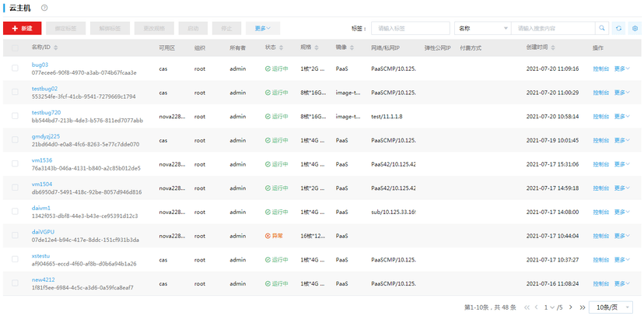Expand 更多 actions for new4212 row
This screenshot has width=644, height=316.
point(621,283)
